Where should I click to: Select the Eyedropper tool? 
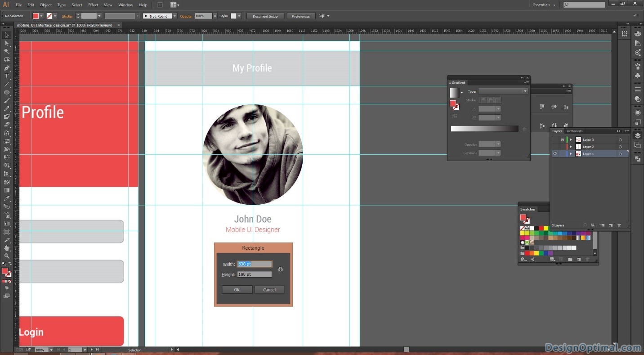(x=7, y=198)
